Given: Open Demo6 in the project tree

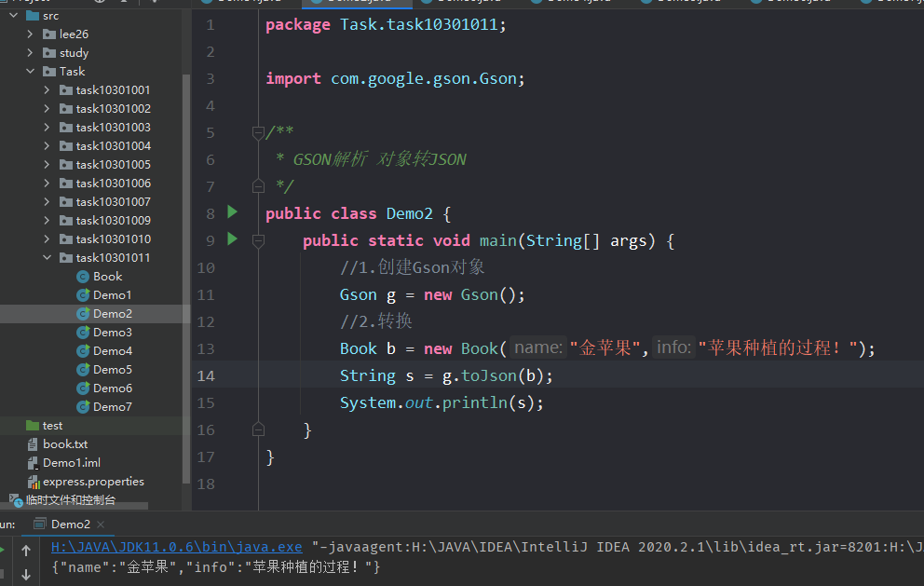Looking at the screenshot, I should (112, 388).
